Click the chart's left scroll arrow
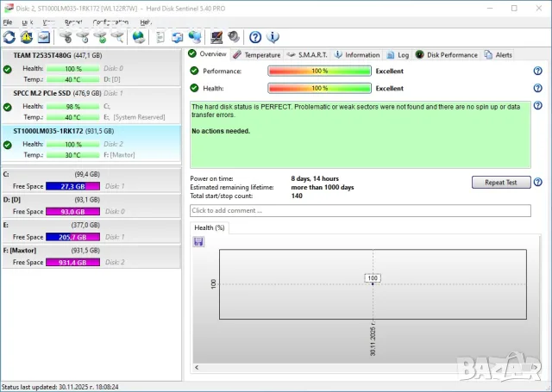 click(x=197, y=367)
